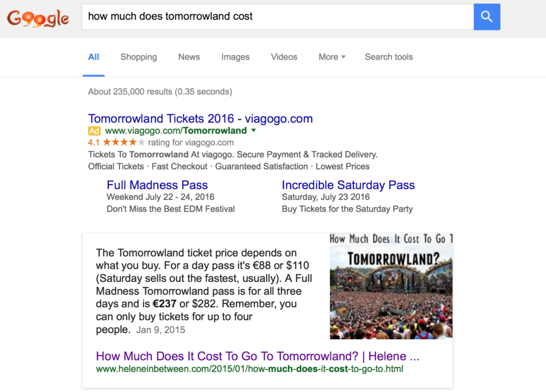Screen dimensions: 546x392
Task: Open Tomorrowland Tickets 2016 viagogo link
Action: click(200, 119)
